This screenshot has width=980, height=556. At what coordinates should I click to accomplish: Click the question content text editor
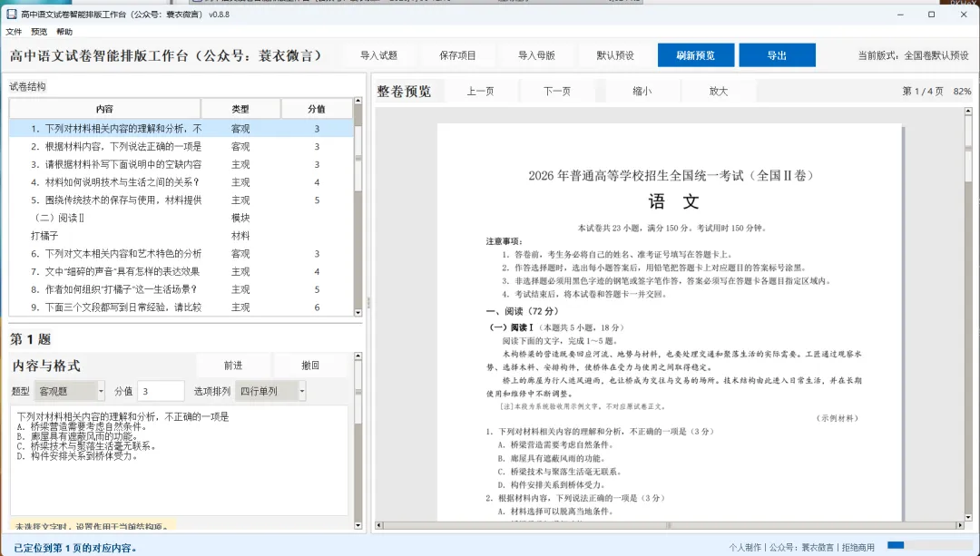[179, 461]
